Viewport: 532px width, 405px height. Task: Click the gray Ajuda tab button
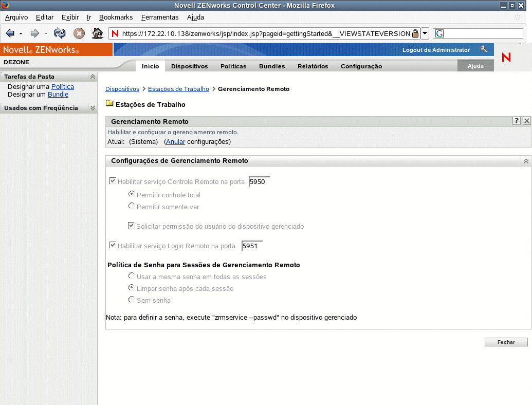pyautogui.click(x=475, y=66)
